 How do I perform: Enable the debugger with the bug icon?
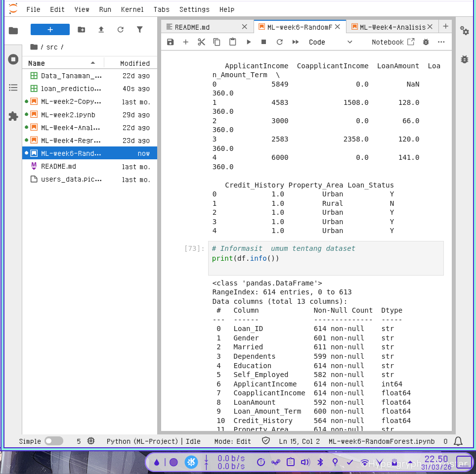(426, 42)
